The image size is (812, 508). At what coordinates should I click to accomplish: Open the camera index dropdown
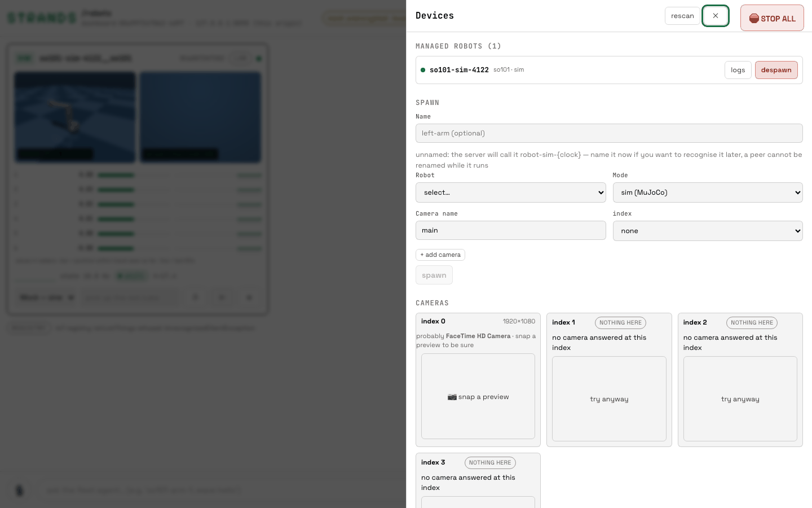point(708,231)
